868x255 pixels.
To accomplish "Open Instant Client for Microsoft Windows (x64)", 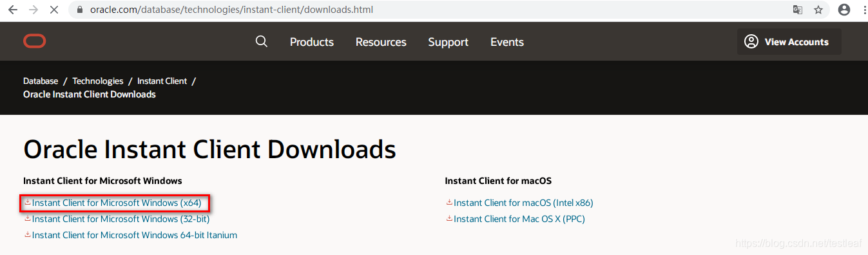I will (117, 203).
